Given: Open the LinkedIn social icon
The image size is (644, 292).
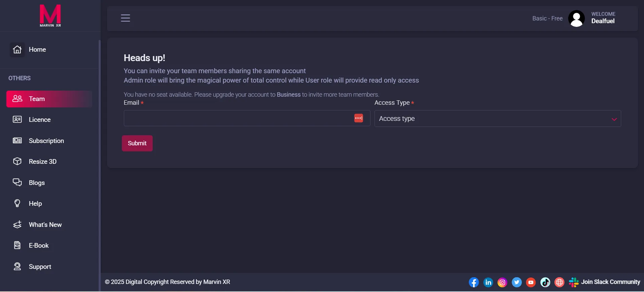Looking at the screenshot, I should [488, 282].
